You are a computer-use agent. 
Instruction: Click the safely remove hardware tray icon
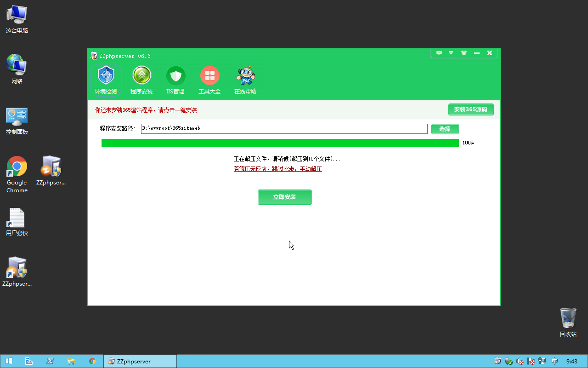pyautogui.click(x=509, y=361)
